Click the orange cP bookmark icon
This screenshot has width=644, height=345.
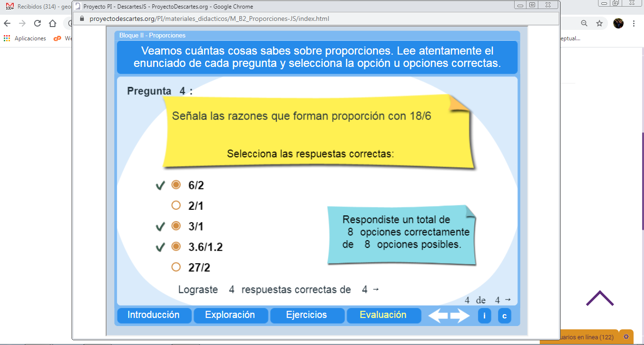57,38
